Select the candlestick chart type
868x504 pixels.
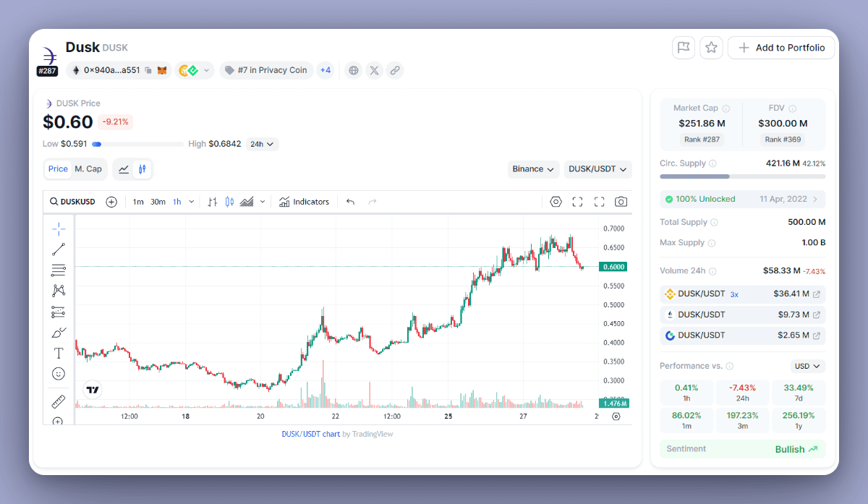coord(229,202)
